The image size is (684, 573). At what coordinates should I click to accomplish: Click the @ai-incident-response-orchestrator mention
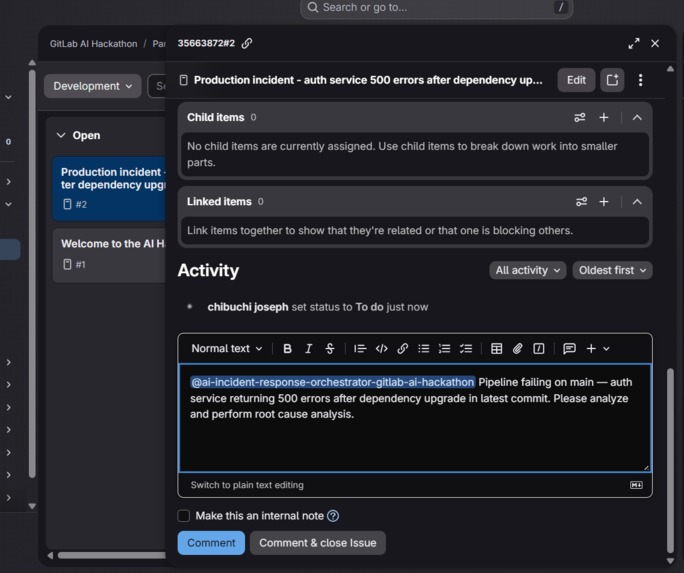coord(333,382)
